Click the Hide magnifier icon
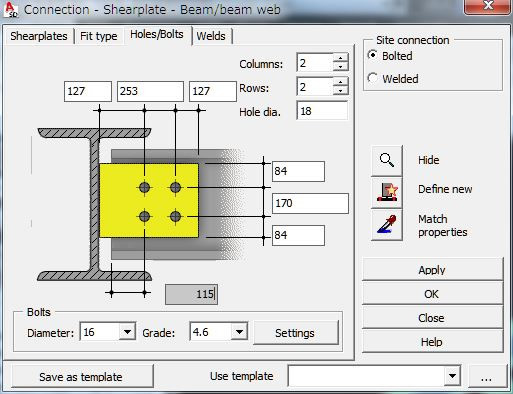 (x=387, y=160)
